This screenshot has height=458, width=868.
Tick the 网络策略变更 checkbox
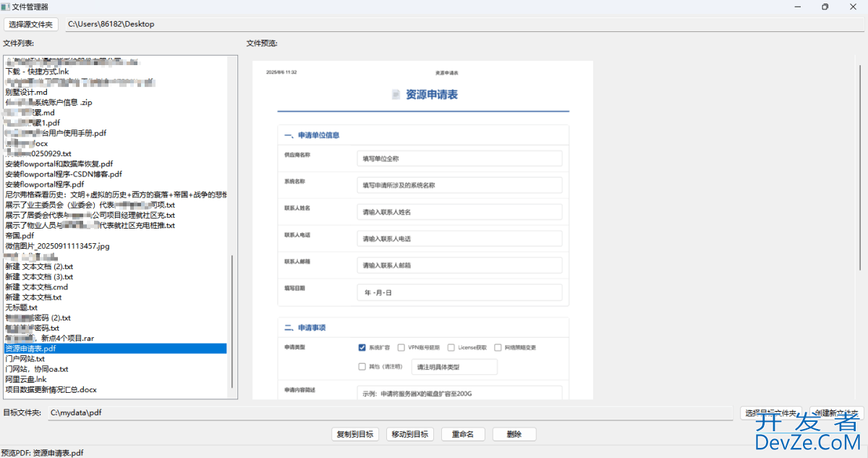pos(498,347)
